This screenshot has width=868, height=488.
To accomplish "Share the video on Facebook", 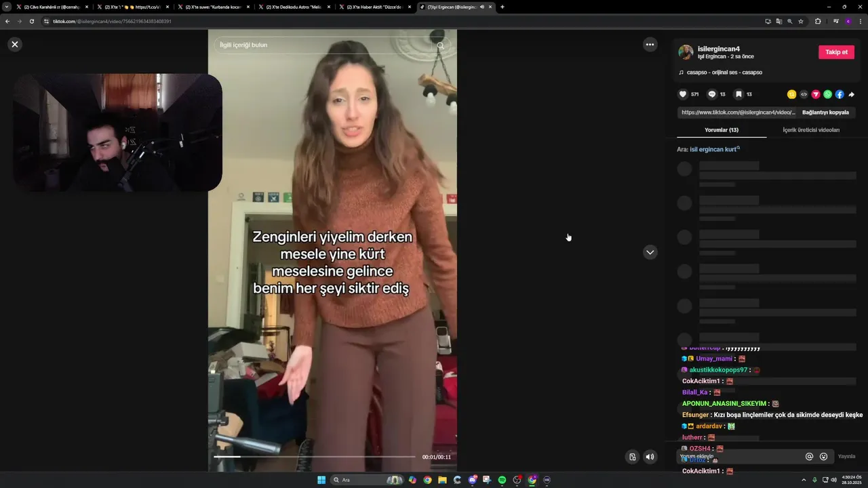I will 840,94.
